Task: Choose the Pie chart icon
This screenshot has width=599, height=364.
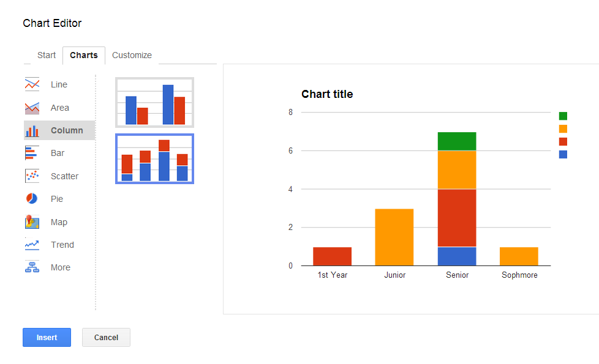Action: point(32,199)
